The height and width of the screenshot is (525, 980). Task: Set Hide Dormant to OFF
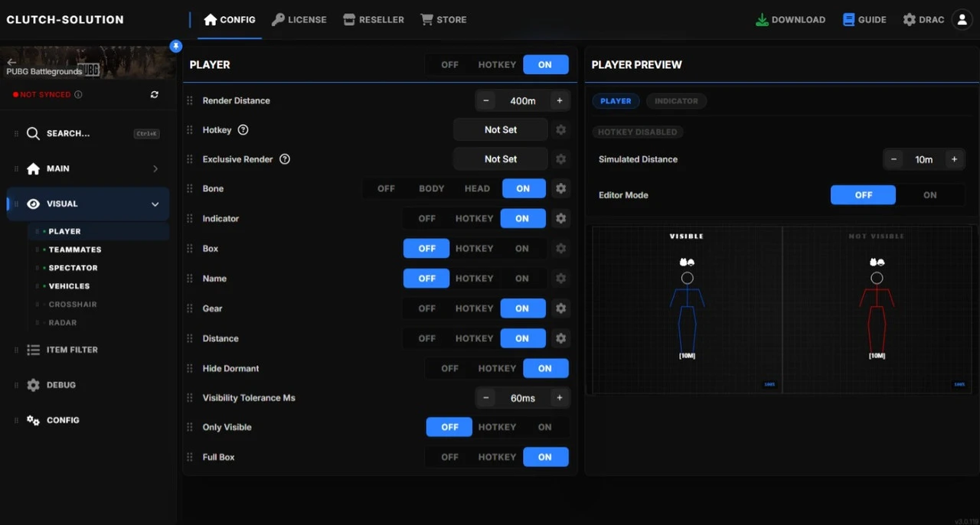coord(449,368)
